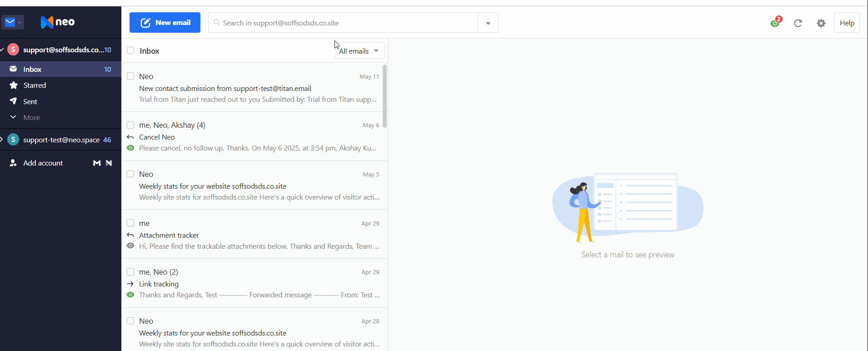Image resolution: width=868 pixels, height=351 pixels.
Task: Refresh the mailbox with reload icon
Action: coord(798,23)
